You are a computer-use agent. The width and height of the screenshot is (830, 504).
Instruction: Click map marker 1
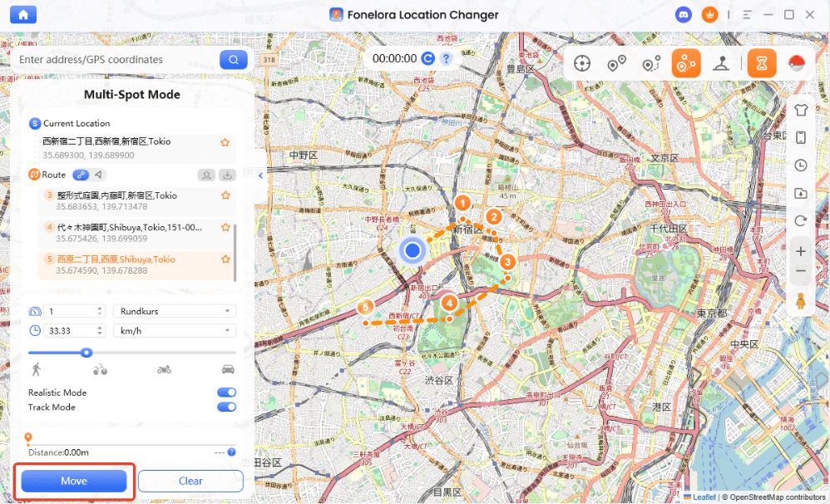462,203
